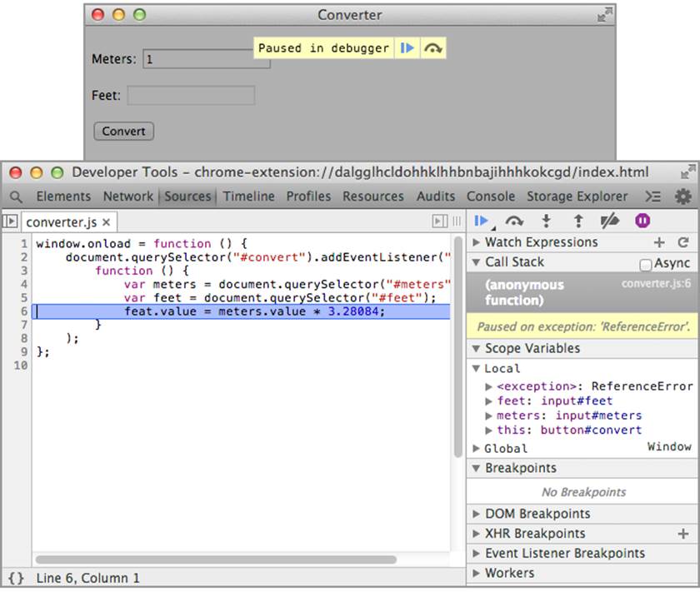Show the file navigator sidebar

pos(10,221)
